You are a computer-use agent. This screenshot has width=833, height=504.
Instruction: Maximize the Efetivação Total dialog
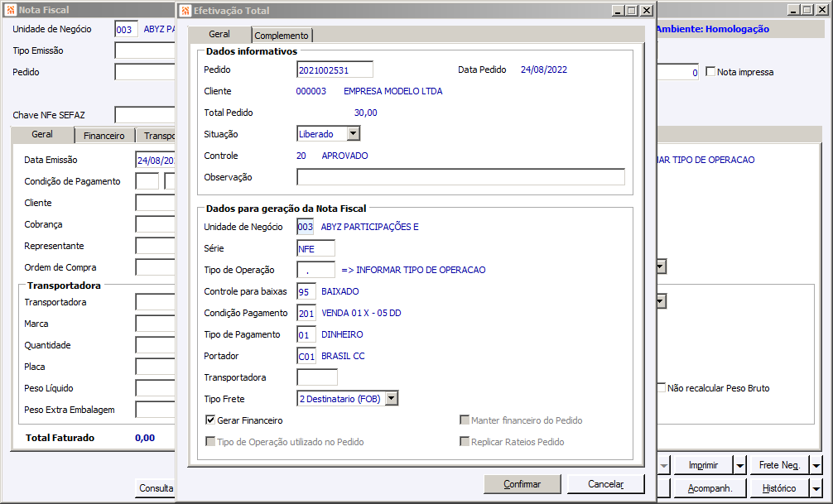tap(632, 10)
